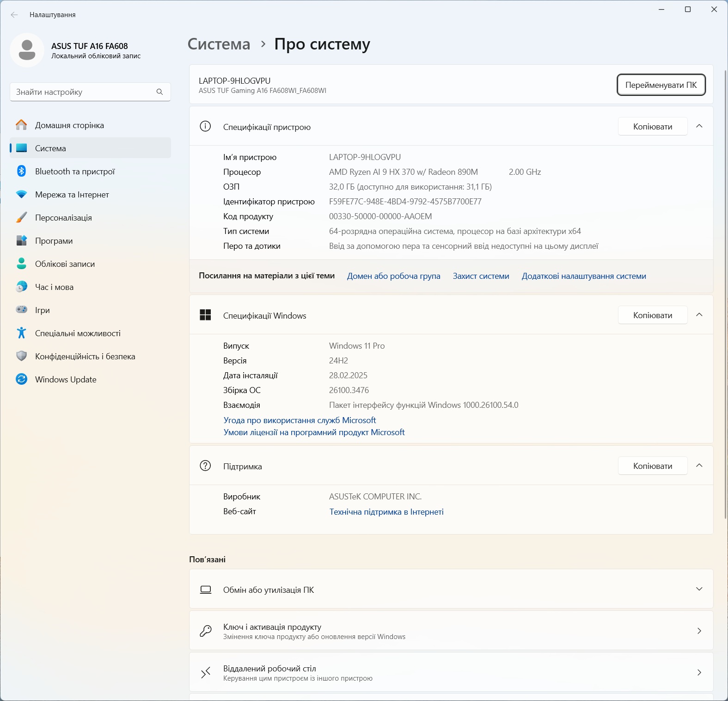Click Перейменувати ПК button
Viewport: 728px width, 701px height.
(661, 85)
